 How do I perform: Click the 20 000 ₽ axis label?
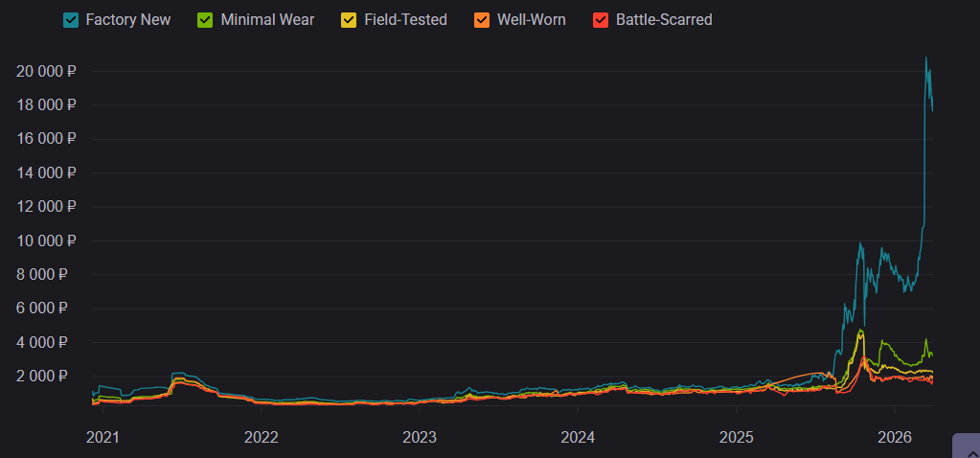pyautogui.click(x=46, y=72)
